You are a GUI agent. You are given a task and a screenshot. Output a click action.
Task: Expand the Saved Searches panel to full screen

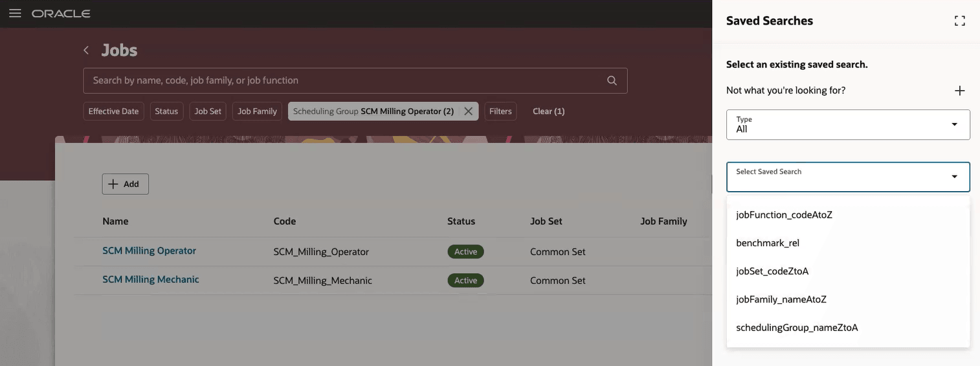(959, 21)
